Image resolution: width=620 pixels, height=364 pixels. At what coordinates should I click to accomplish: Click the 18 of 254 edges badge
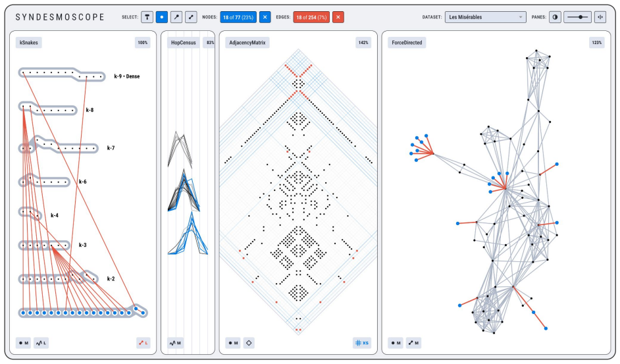coord(311,17)
